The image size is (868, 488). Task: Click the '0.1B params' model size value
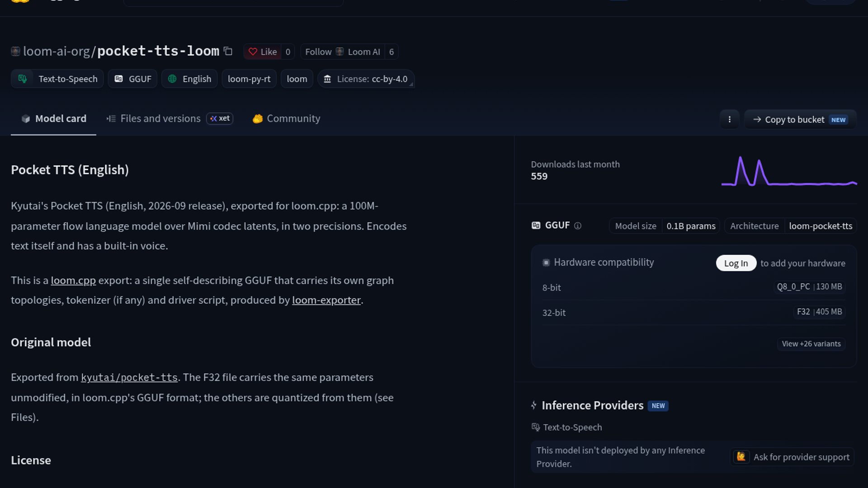pos(691,225)
